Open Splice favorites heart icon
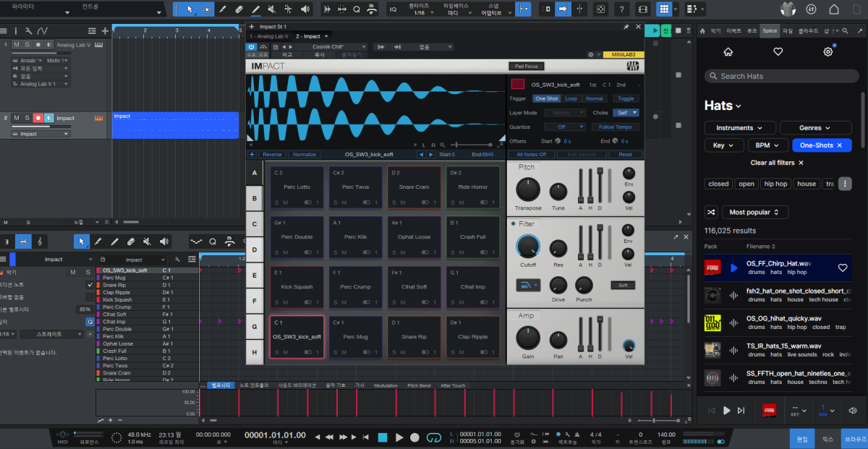 pos(778,52)
